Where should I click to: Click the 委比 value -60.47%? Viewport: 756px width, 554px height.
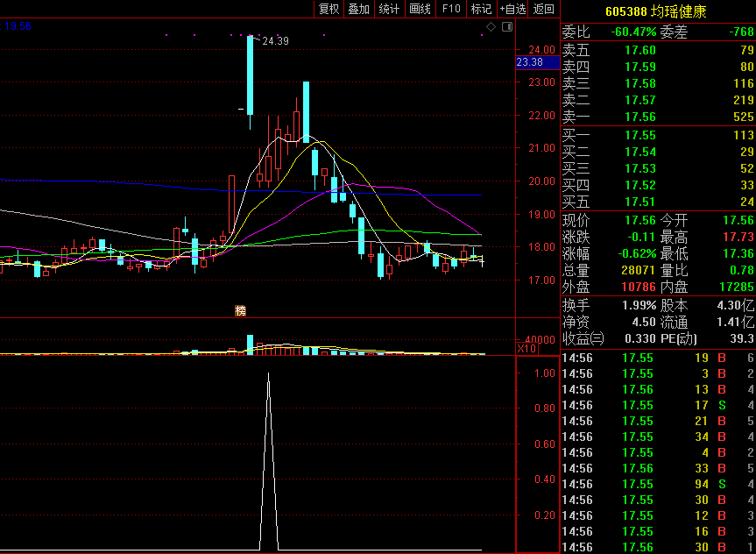(633, 32)
